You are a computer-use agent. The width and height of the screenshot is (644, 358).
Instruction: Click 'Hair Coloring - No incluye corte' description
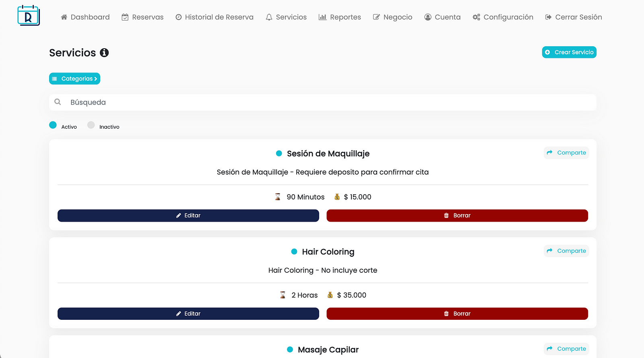coord(323,270)
